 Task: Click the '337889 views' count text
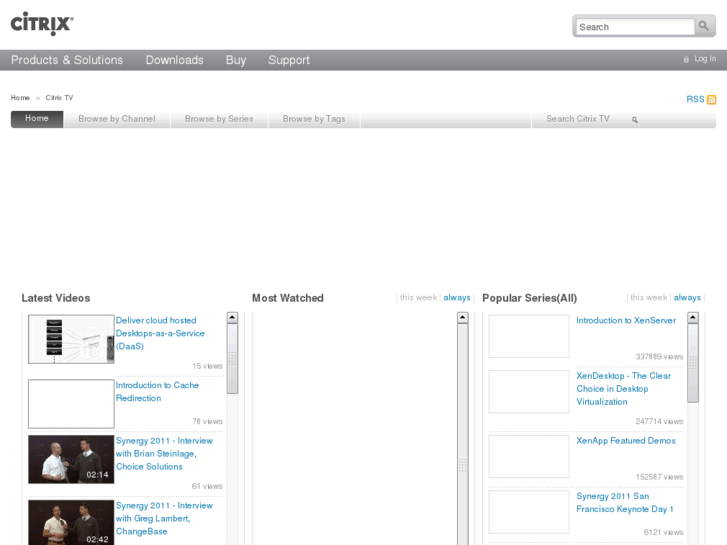659,357
